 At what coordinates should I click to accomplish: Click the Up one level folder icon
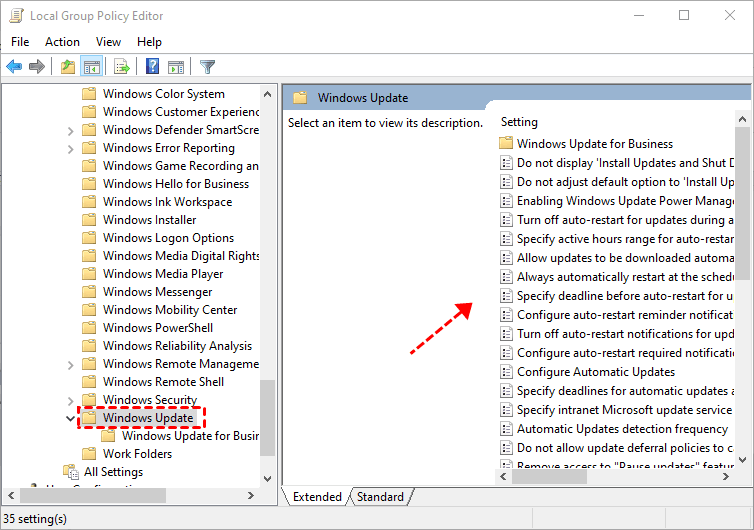click(x=68, y=66)
